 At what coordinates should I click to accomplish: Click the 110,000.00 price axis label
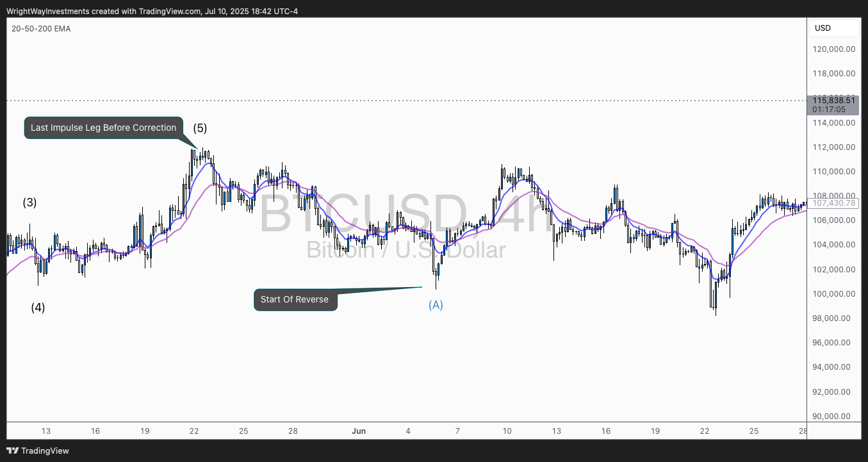834,171
